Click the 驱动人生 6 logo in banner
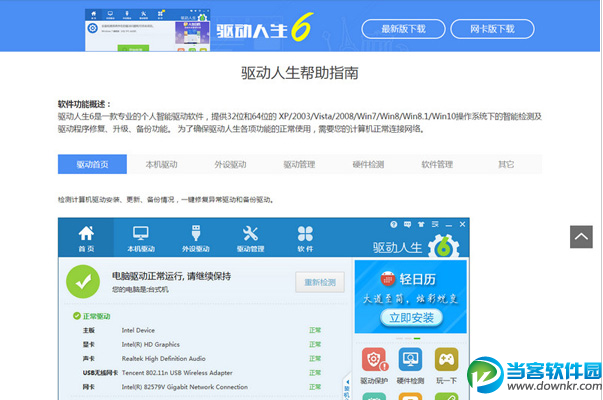603x400 pixels. (265, 28)
